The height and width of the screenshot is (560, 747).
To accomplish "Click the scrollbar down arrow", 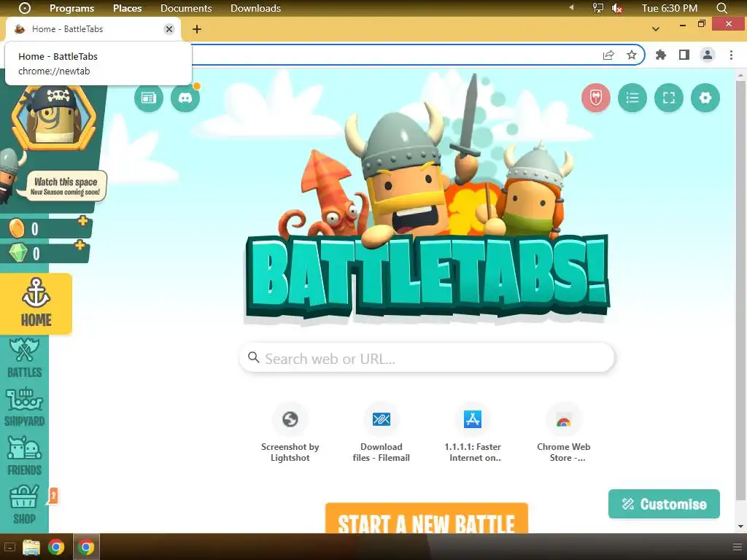I will pyautogui.click(x=740, y=526).
